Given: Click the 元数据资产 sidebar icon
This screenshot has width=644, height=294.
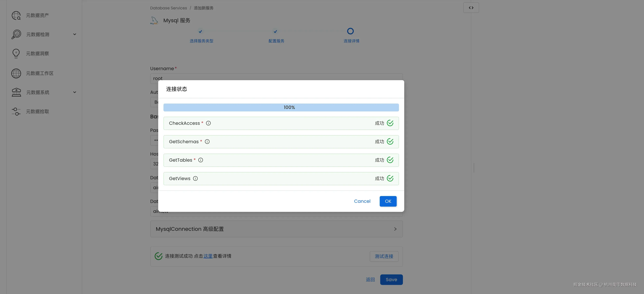Looking at the screenshot, I should pos(16,15).
